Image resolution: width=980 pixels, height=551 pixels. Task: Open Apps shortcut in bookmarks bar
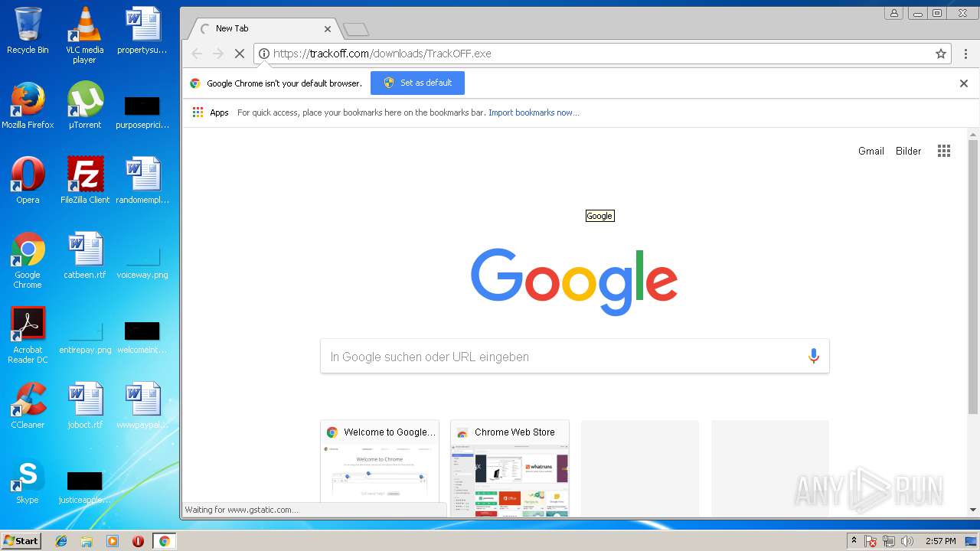click(211, 112)
